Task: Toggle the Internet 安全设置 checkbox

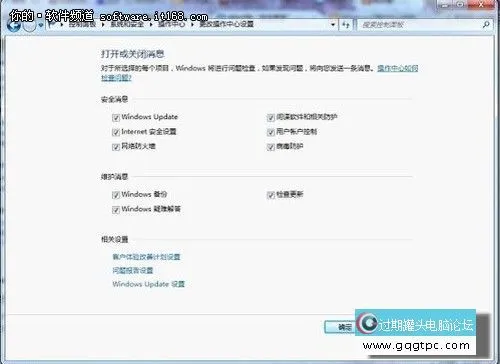Action: [x=116, y=132]
